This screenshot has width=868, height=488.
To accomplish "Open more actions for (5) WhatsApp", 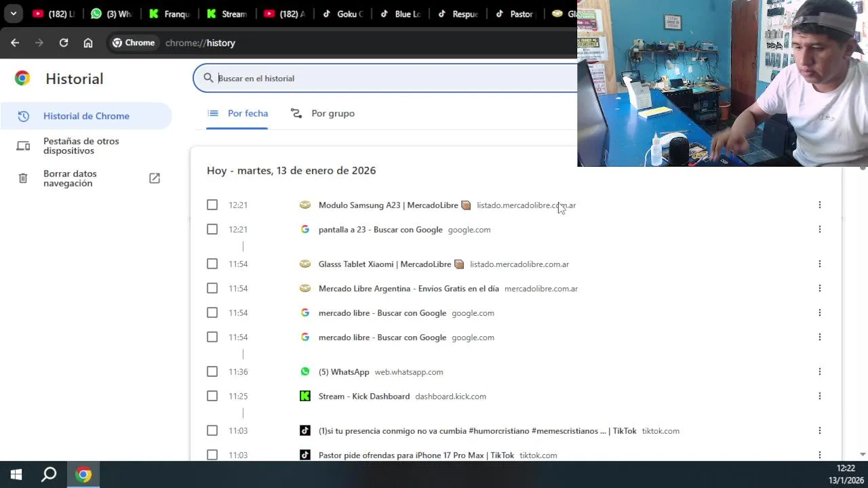I will [x=819, y=371].
